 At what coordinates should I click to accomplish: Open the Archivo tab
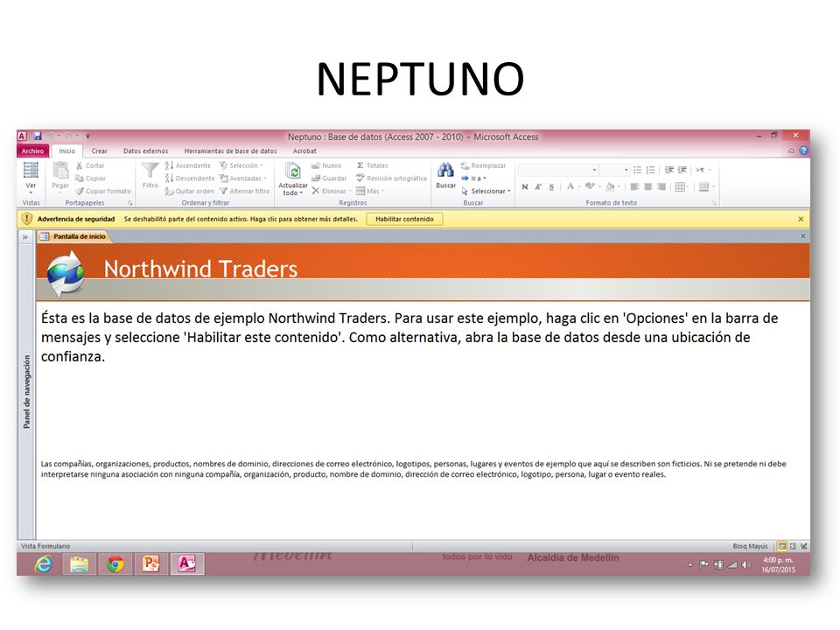tap(32, 151)
